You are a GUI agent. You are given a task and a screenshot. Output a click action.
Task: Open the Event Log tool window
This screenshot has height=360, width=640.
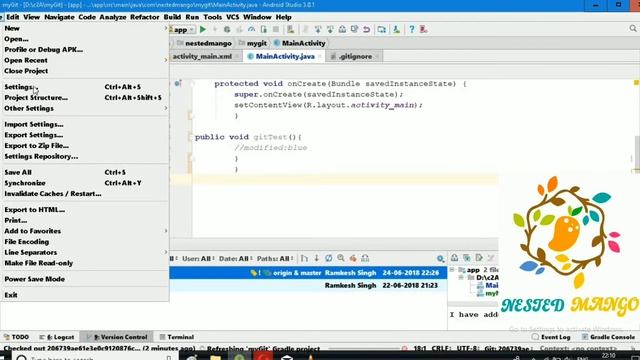(551, 337)
